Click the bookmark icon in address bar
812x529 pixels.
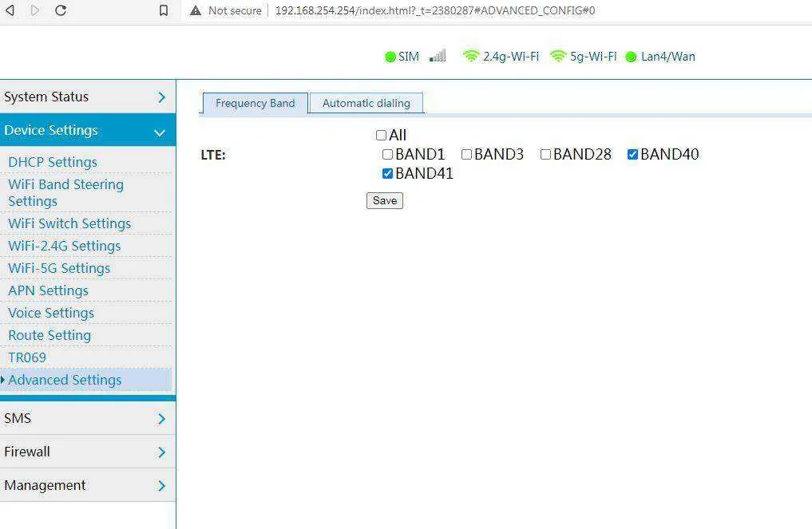coord(164,10)
